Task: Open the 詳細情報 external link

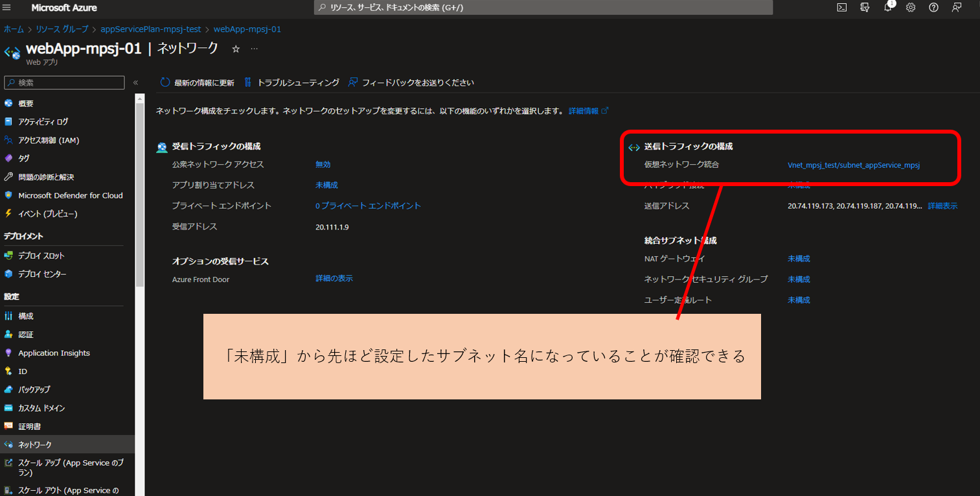Action: tap(588, 111)
